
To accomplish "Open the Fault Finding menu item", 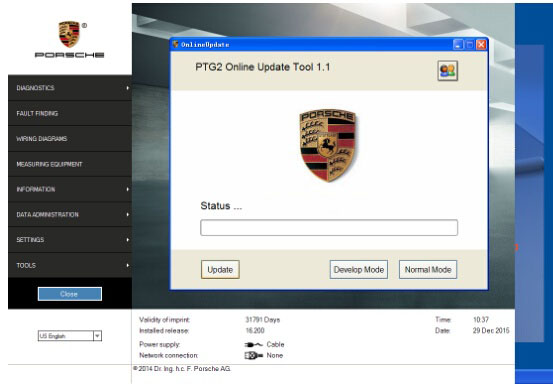I will 70,113.
